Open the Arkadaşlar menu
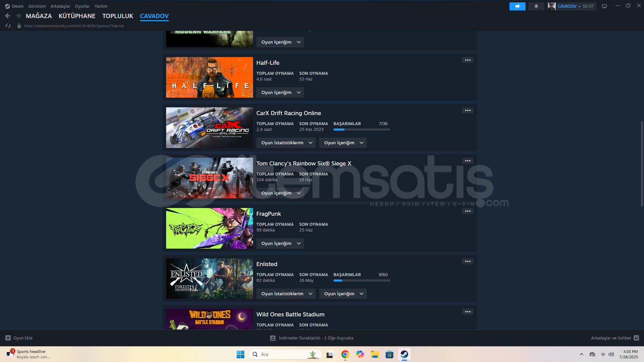The height and width of the screenshot is (362, 644). 60,6
